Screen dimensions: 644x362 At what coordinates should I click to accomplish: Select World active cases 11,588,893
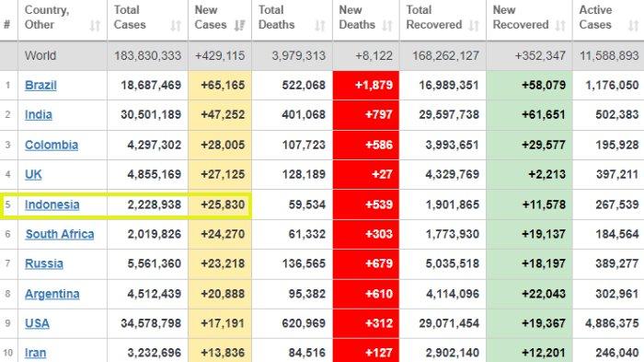609,55
